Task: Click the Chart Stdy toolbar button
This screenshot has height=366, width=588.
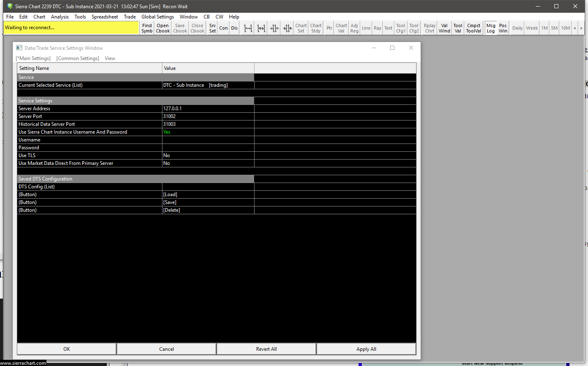Action: click(x=316, y=28)
